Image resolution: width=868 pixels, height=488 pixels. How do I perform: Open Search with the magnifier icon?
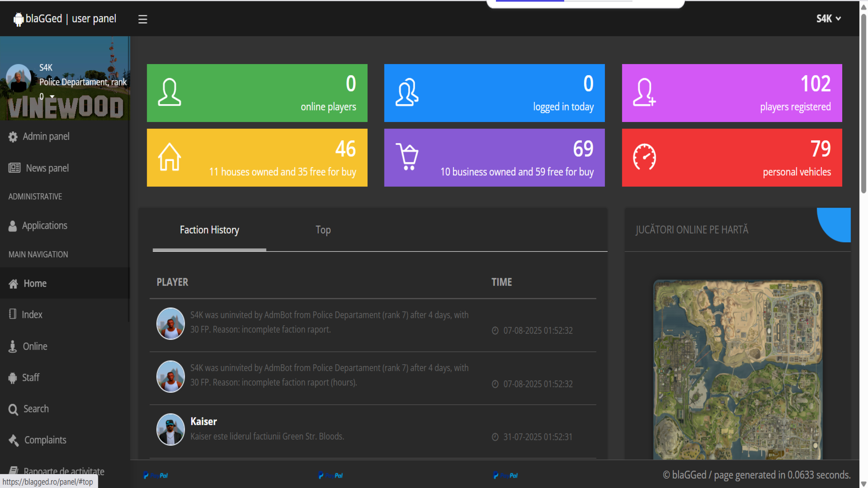click(13, 409)
